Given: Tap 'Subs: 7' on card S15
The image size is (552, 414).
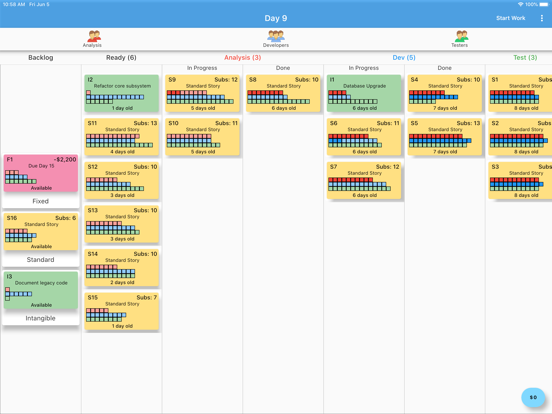Looking at the screenshot, I should (147, 297).
